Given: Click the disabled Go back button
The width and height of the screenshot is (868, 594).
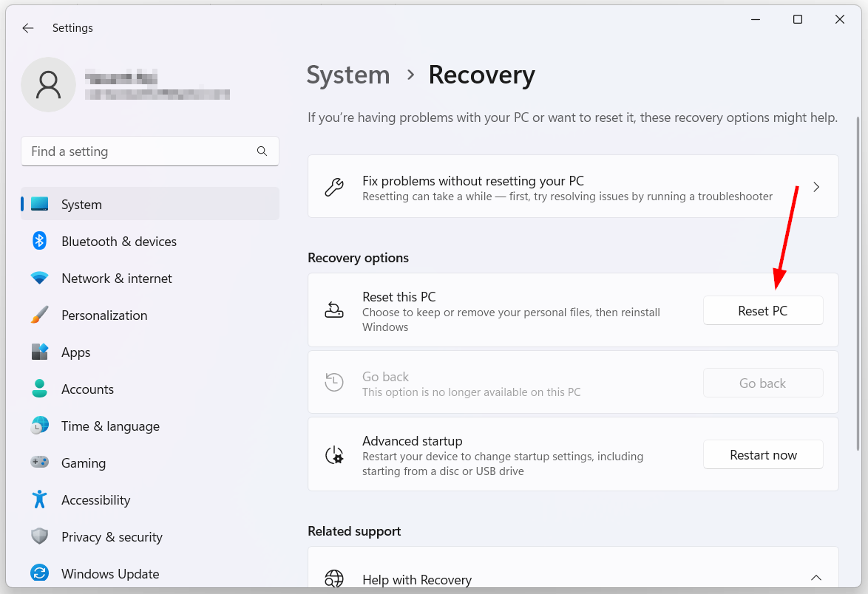Looking at the screenshot, I should point(763,383).
